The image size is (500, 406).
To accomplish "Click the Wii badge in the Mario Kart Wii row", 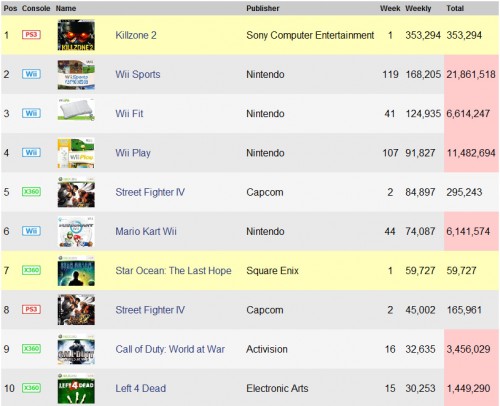I will (31, 231).
